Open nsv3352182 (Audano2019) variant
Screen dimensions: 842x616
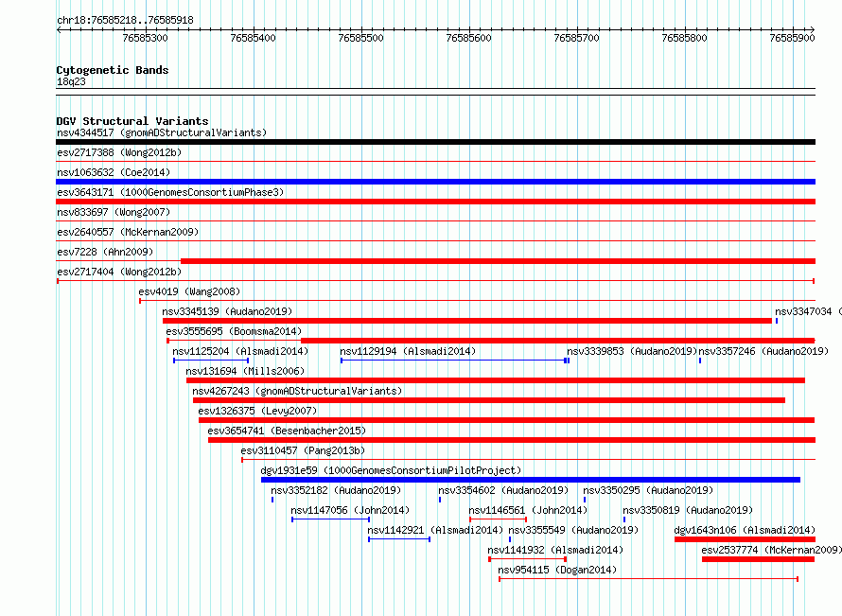click(336, 490)
